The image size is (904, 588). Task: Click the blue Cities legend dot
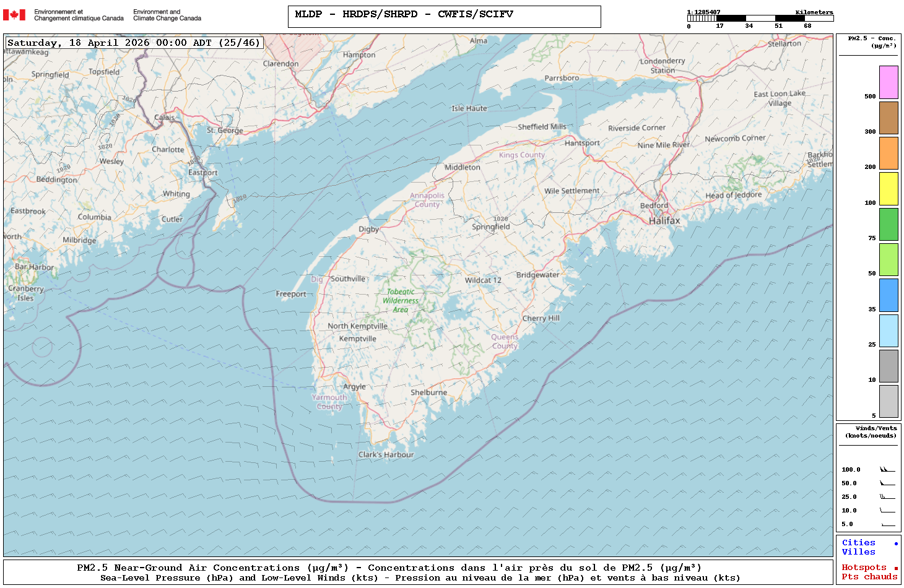coord(895,543)
